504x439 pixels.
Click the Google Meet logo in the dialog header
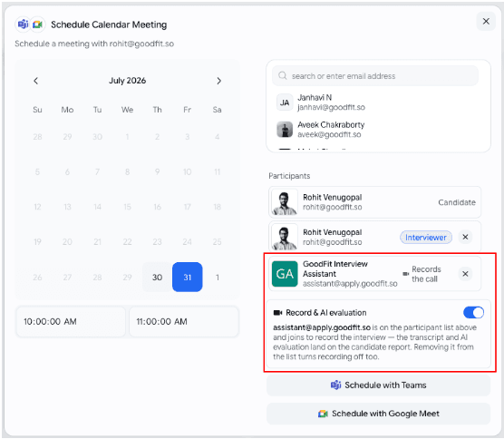(37, 24)
